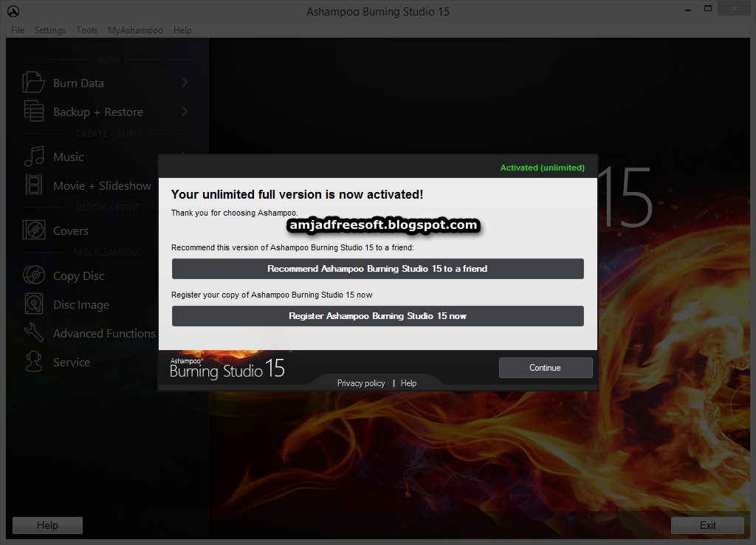Click the Exit button
Screen dimensions: 756x545
tap(707, 525)
